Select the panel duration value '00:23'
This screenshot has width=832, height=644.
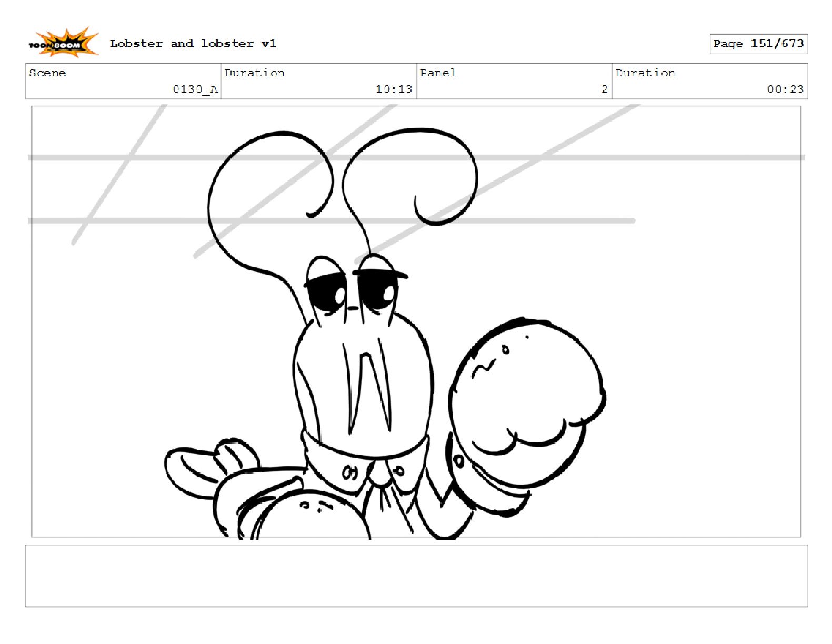click(x=785, y=89)
